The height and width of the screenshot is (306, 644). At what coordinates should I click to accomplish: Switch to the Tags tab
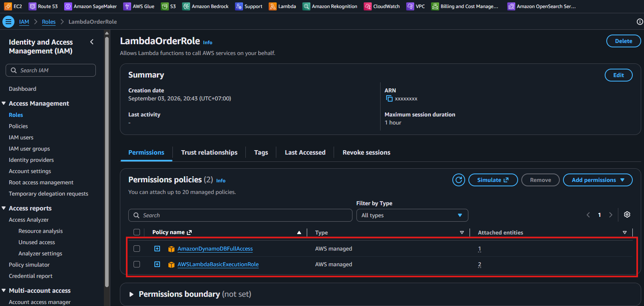pos(261,153)
